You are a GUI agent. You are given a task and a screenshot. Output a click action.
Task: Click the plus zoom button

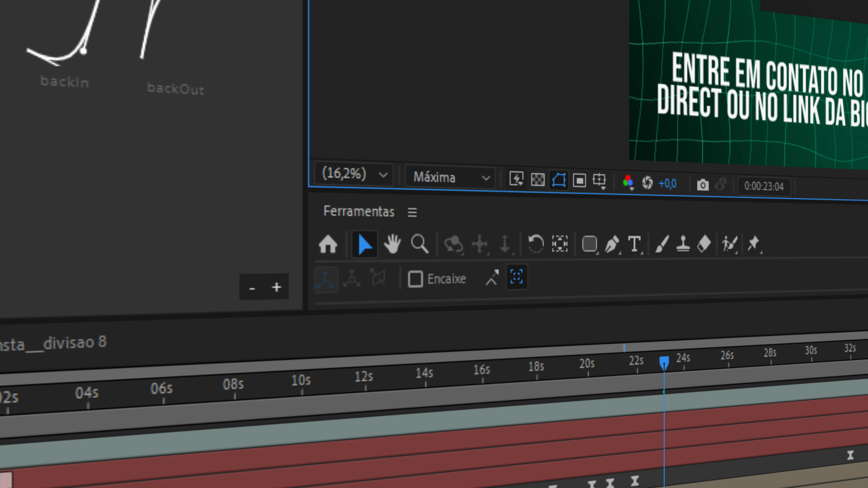click(276, 287)
